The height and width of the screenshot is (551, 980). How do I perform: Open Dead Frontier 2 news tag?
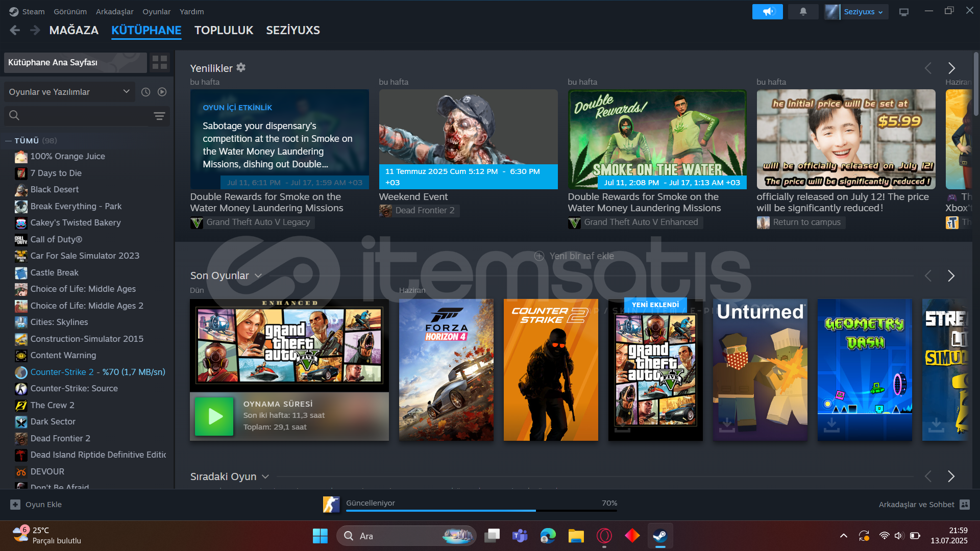pos(419,211)
